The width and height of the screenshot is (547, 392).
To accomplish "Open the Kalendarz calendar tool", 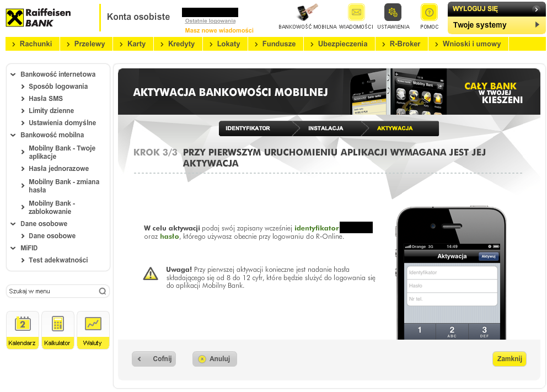I will (22, 330).
